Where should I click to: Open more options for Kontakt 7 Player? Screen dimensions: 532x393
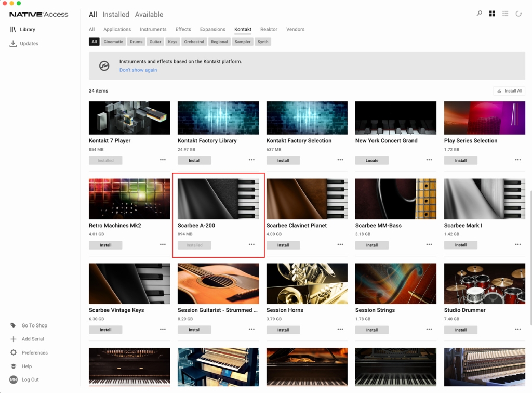(163, 160)
